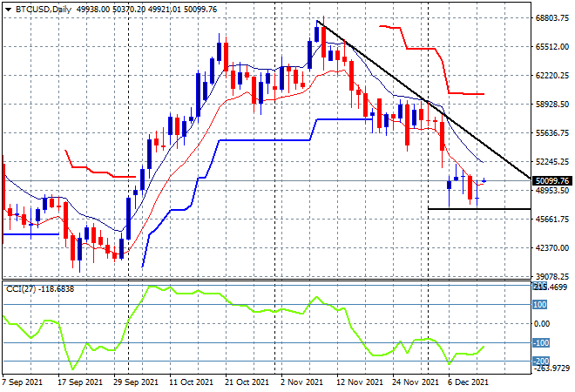
Task: Select the horizontal black support line
Action: [x=479, y=209]
